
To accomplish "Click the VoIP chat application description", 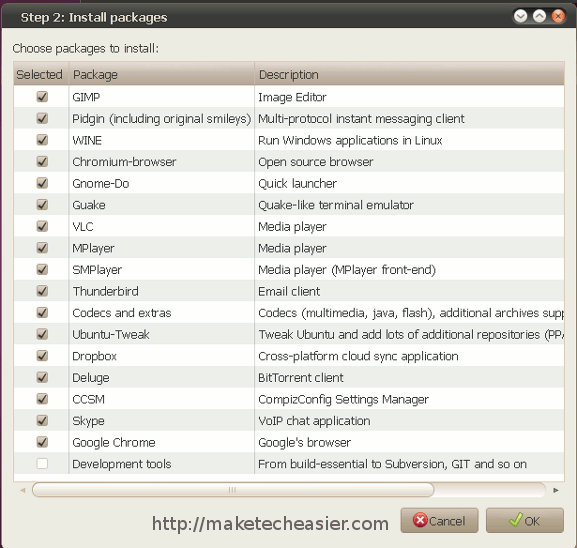I will (314, 421).
